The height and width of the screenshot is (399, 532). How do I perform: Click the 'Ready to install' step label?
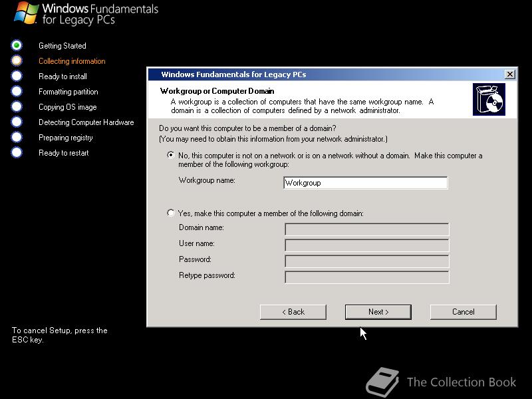click(63, 76)
